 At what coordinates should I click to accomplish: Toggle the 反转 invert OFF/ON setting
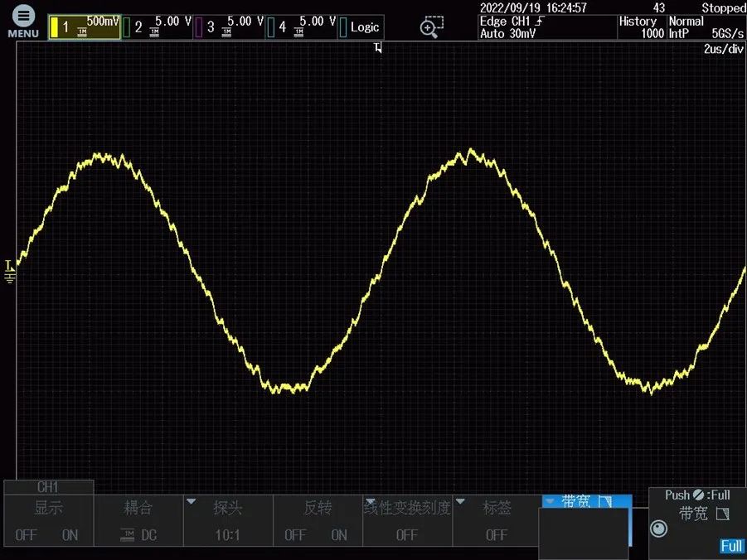(317, 521)
